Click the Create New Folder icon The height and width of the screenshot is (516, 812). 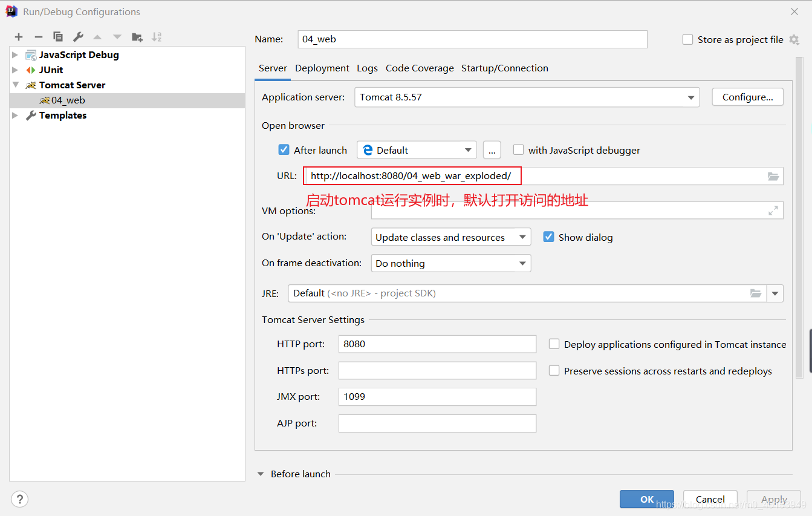137,37
